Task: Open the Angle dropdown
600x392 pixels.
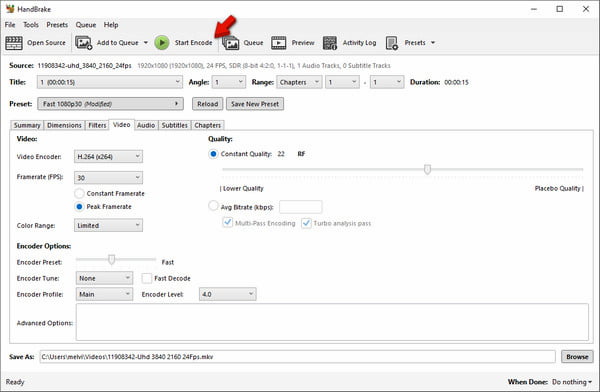Action: click(x=228, y=82)
